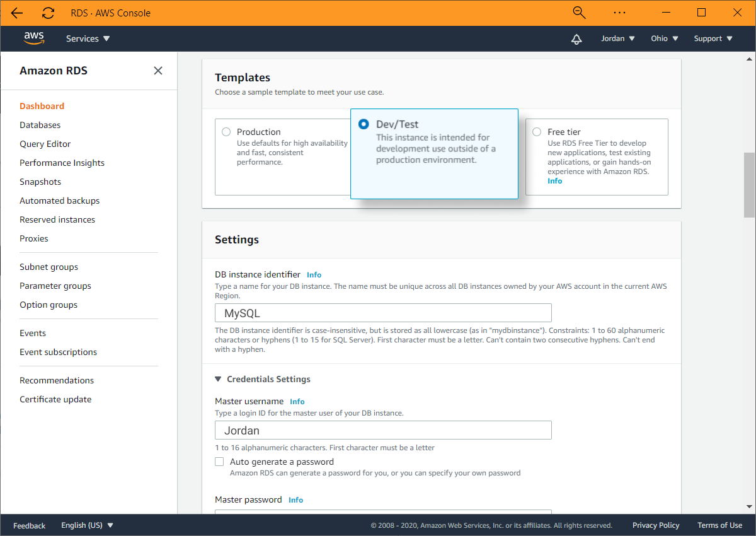756x536 pixels.
Task: Open Query Editor in the sidebar
Action: tap(45, 144)
